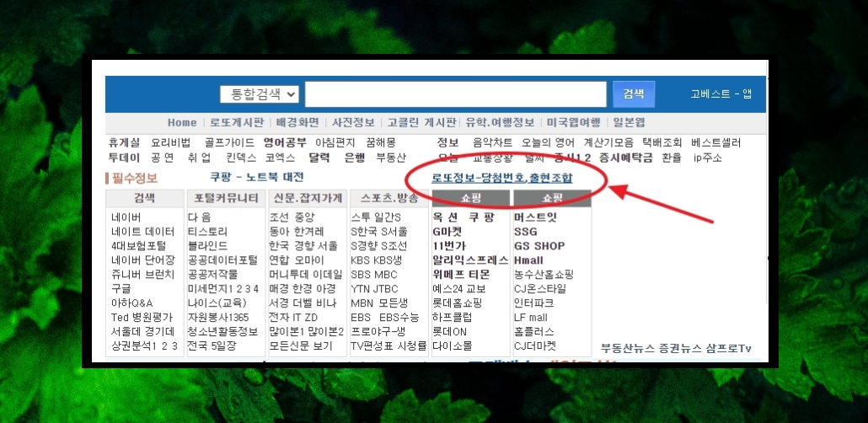Open the 고베스트 - 앱 link
Screen dimensions: 868x423
721,94
